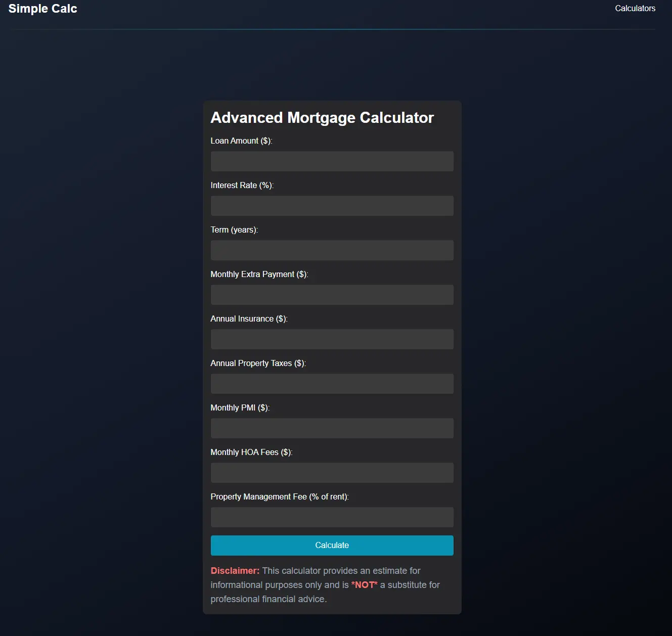Screen dimensions: 672x636
Task: Click the Interest Rate label
Action: coord(242,185)
